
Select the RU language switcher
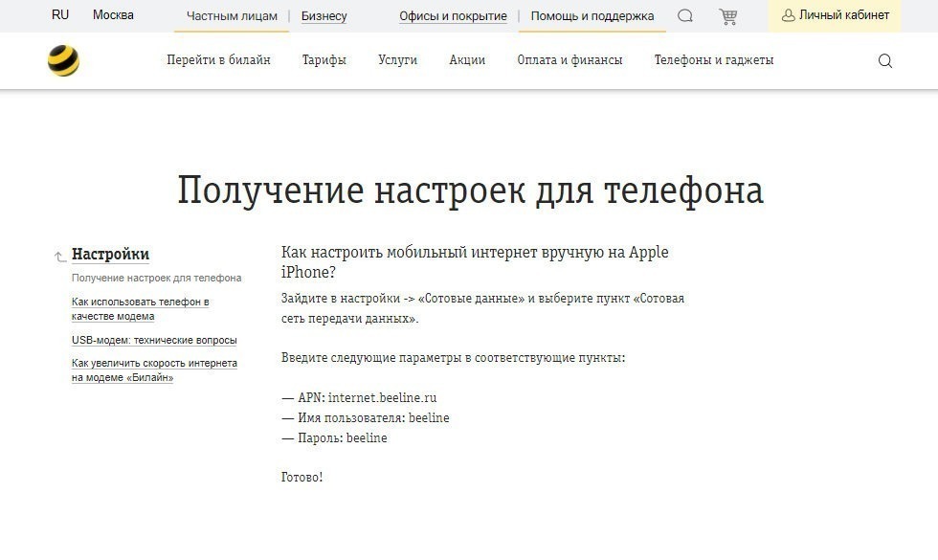(x=60, y=15)
